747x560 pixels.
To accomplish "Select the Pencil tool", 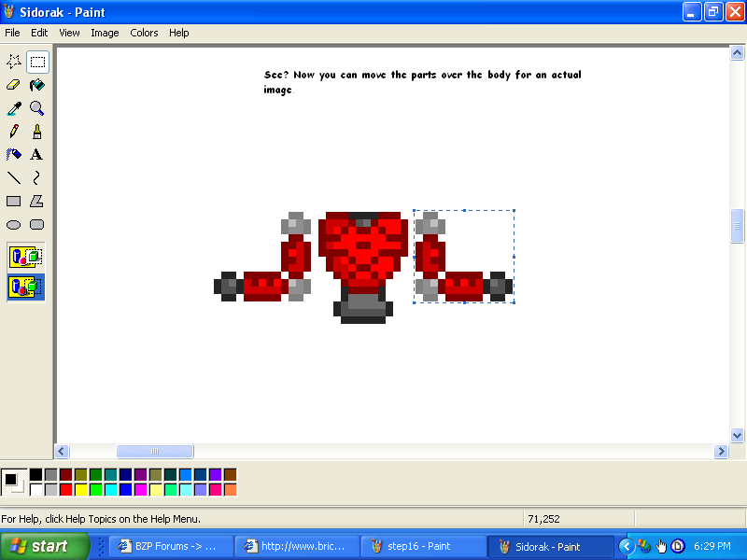I will 13,131.
